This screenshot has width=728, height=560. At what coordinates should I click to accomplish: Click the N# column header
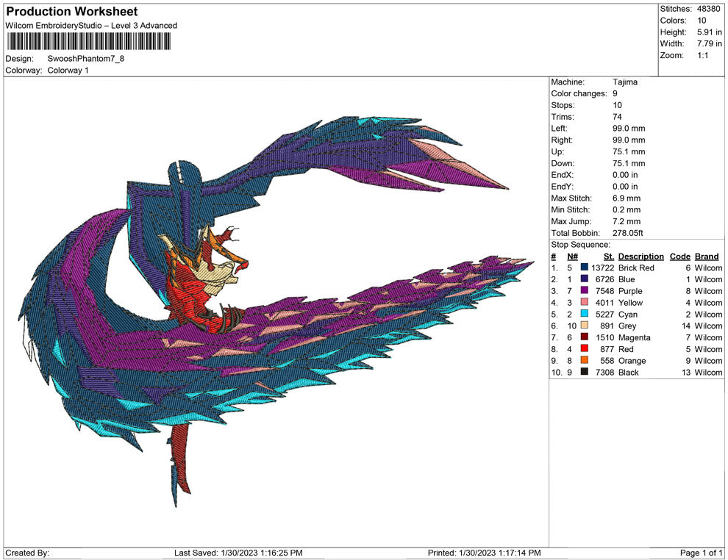pyautogui.click(x=572, y=256)
